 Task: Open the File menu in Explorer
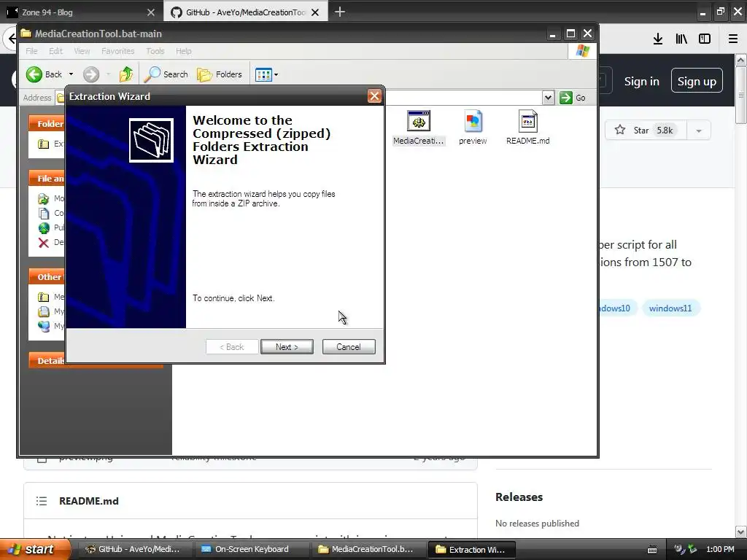click(31, 51)
